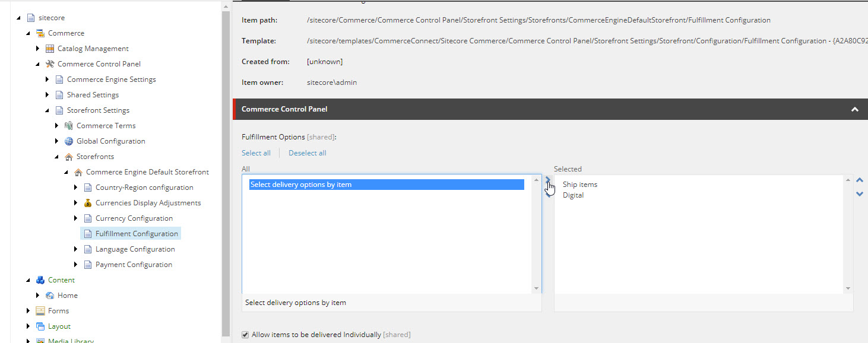Image resolution: width=868 pixels, height=343 pixels.
Task: Select Ship items in Selected list
Action: (x=580, y=185)
